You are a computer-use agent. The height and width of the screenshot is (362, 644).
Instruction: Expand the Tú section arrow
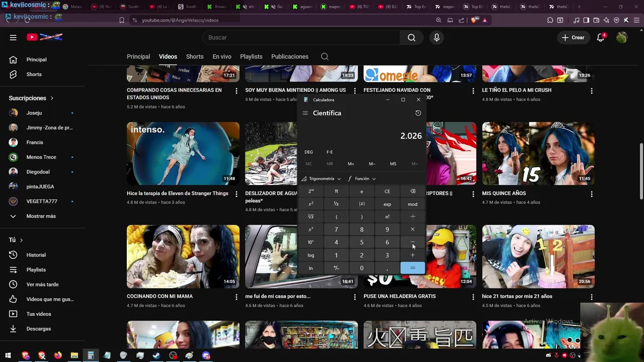(21, 240)
